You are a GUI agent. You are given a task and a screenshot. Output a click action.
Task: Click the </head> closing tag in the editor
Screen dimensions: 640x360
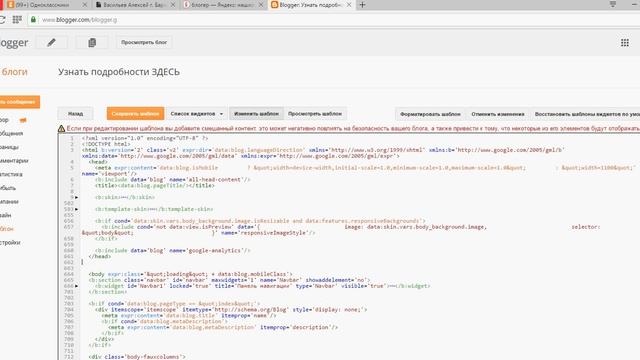click(x=100, y=257)
